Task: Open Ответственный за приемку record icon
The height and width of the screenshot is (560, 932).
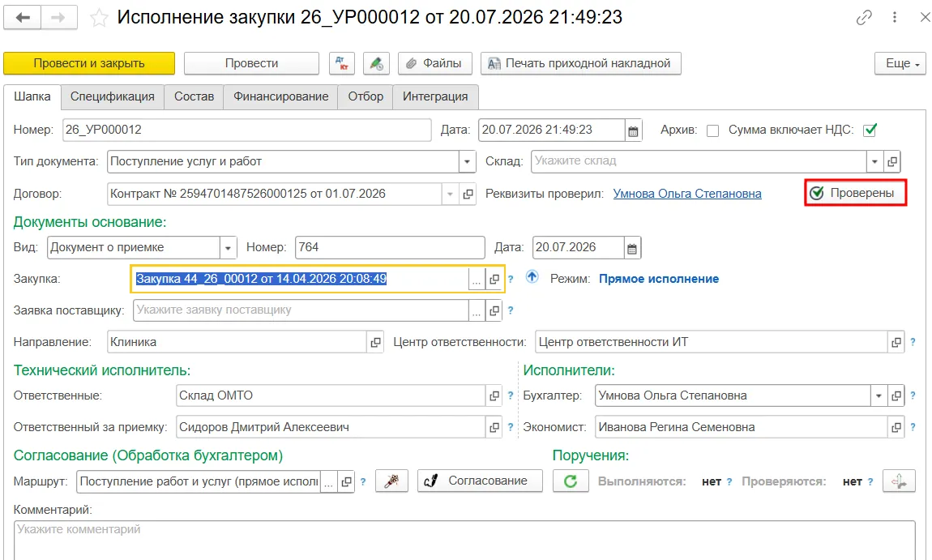Action: (494, 427)
